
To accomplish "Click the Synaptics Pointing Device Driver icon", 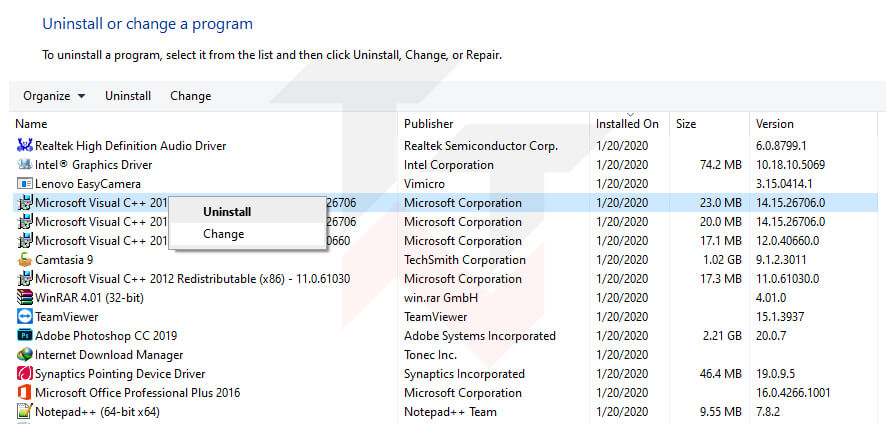I will pyautogui.click(x=24, y=374).
